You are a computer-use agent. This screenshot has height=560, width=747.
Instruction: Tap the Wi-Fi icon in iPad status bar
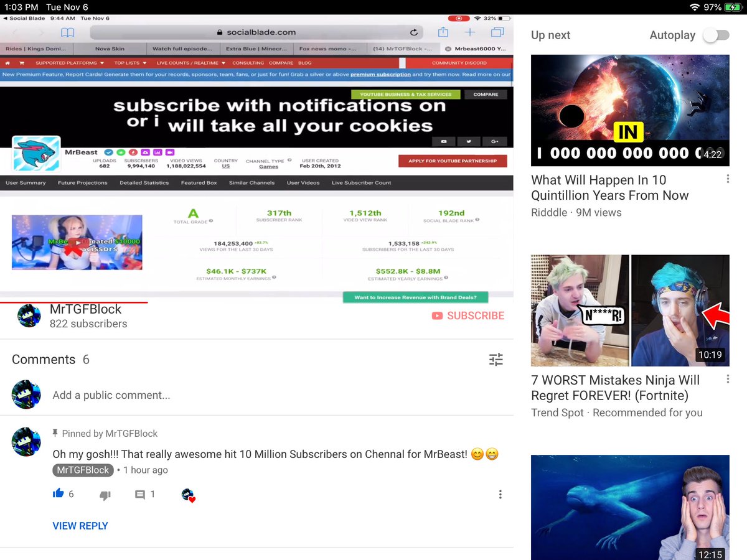point(694,7)
